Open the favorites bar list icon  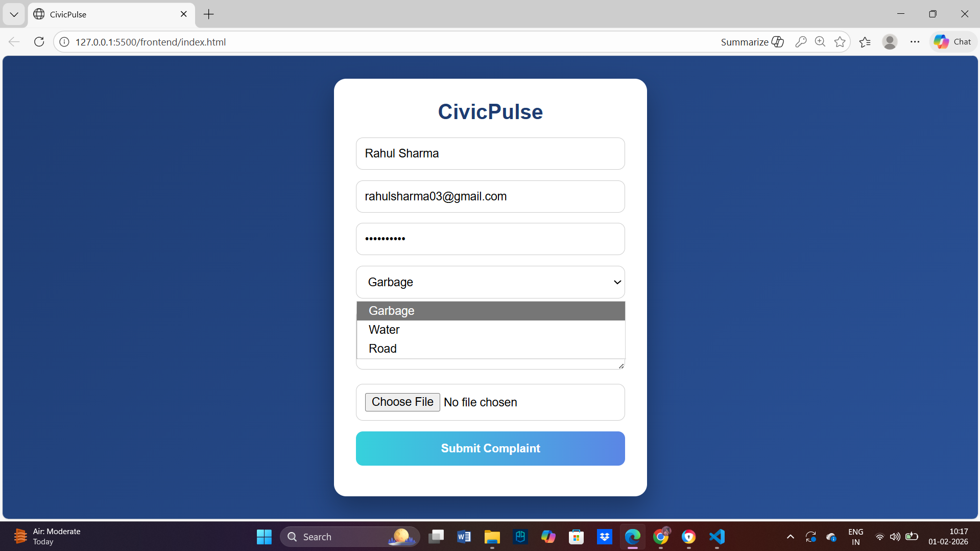tap(865, 42)
